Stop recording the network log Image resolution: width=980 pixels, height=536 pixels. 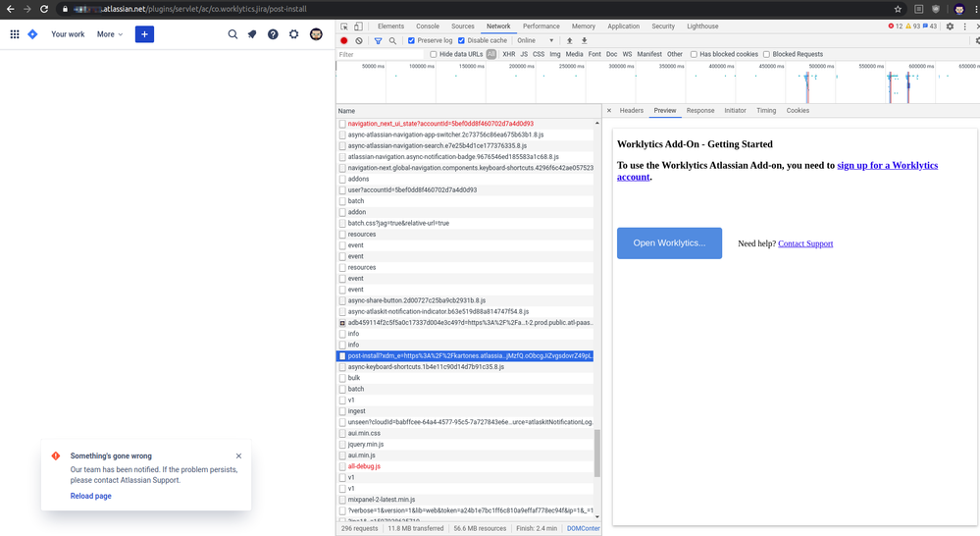point(343,40)
